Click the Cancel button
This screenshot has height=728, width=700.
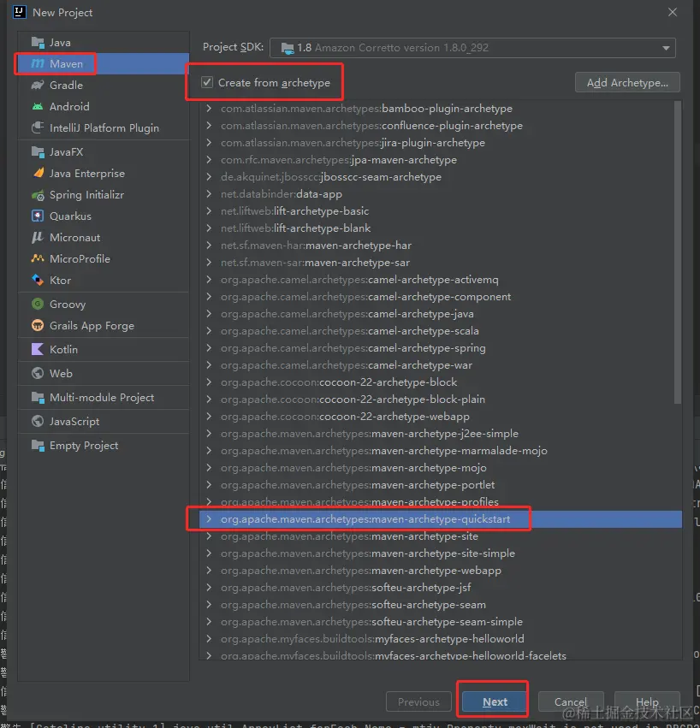click(571, 701)
